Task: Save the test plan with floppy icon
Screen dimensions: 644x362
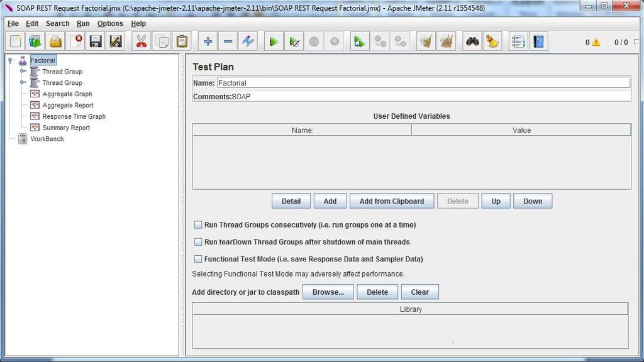Action: (96, 41)
